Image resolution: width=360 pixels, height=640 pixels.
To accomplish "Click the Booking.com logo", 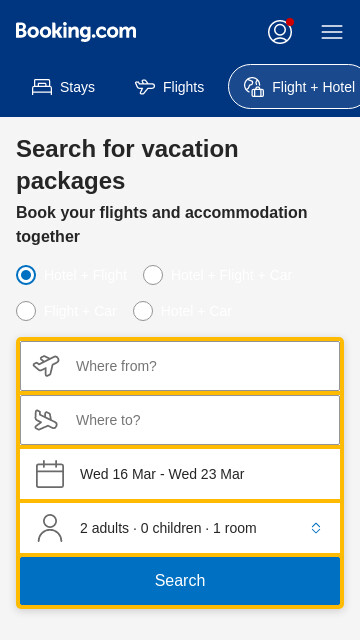I will (x=76, y=32).
